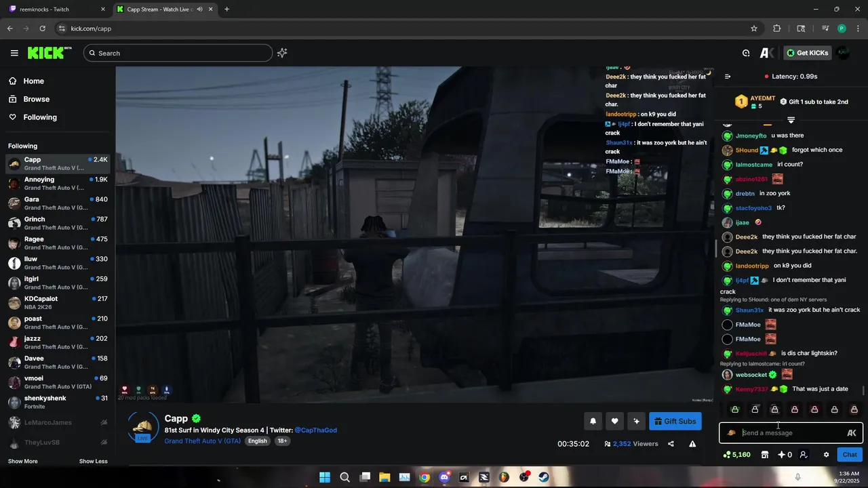Open Ragee channel in following list
Viewport: 868px width, 488px height.
[58, 243]
